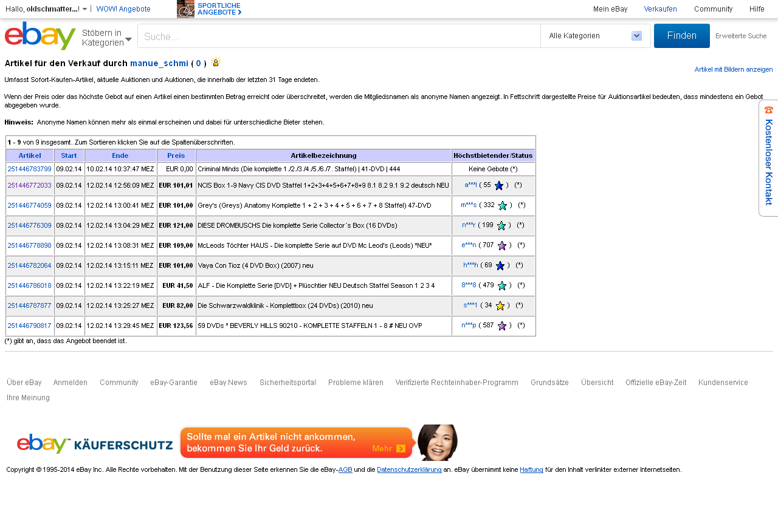Open item number 251446772033

coord(30,185)
